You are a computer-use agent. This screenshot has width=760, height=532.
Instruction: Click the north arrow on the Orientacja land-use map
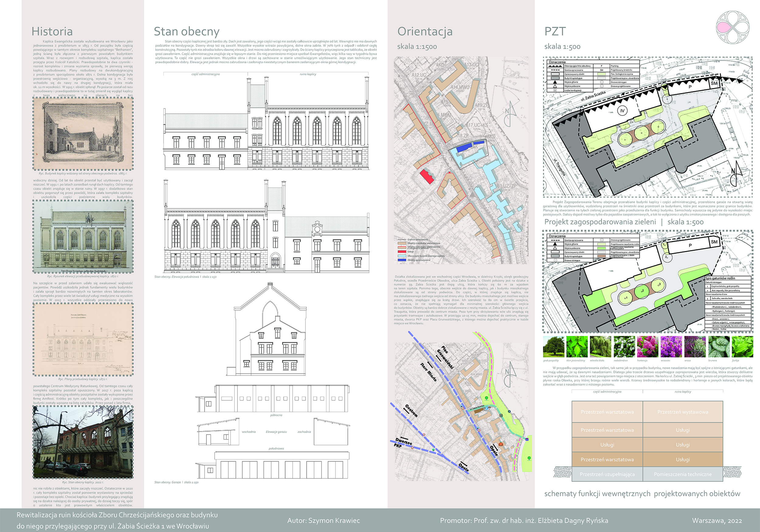[x=510, y=114]
